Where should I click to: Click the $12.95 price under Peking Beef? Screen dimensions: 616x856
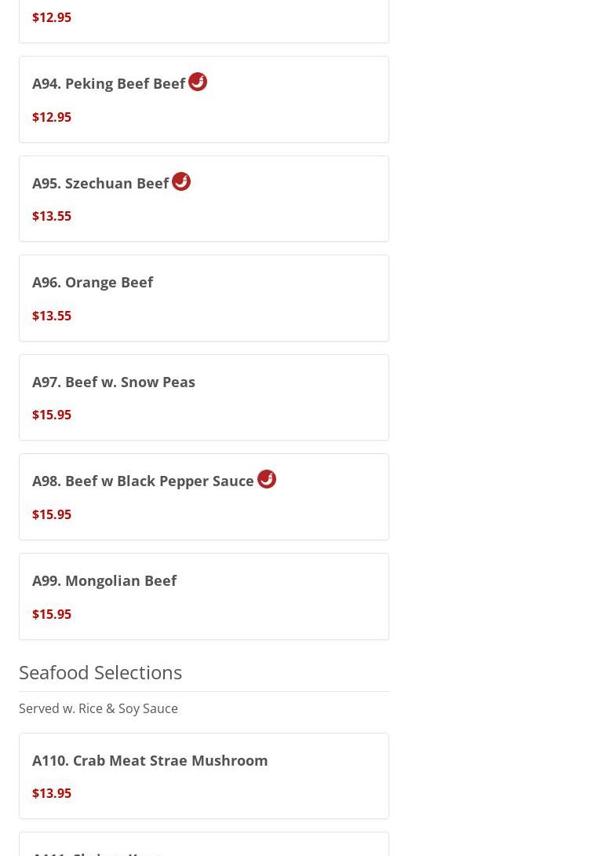[x=52, y=117]
